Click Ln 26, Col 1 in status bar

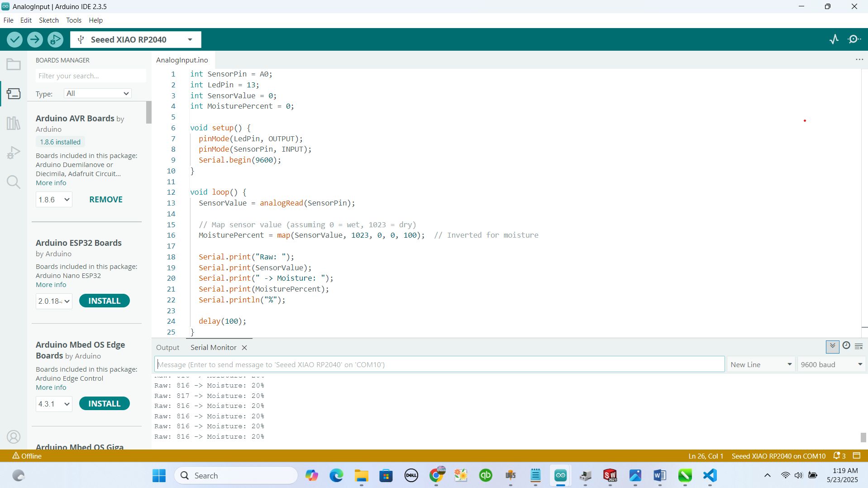tap(706, 456)
